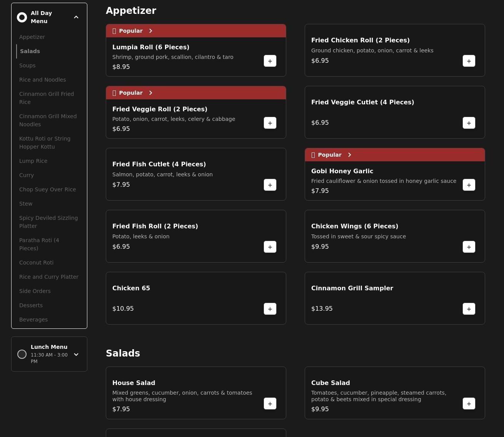Add Chicken 65 to the cart
The image size is (504, 437).
[x=270, y=309]
